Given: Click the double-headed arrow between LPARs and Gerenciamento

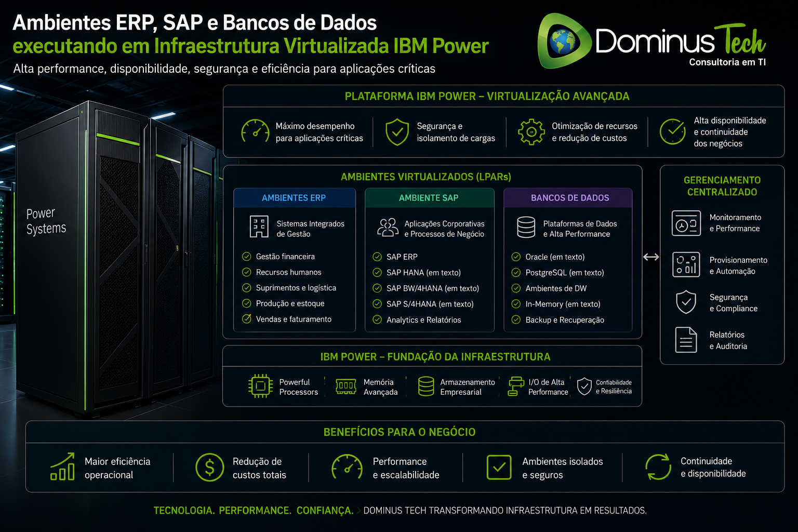Looking at the screenshot, I should 651,257.
